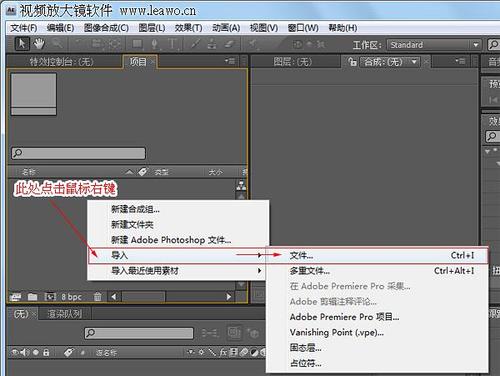Toggle the audio speaker column in timeline
Image resolution: width=500 pixels, height=376 pixels.
point(25,352)
